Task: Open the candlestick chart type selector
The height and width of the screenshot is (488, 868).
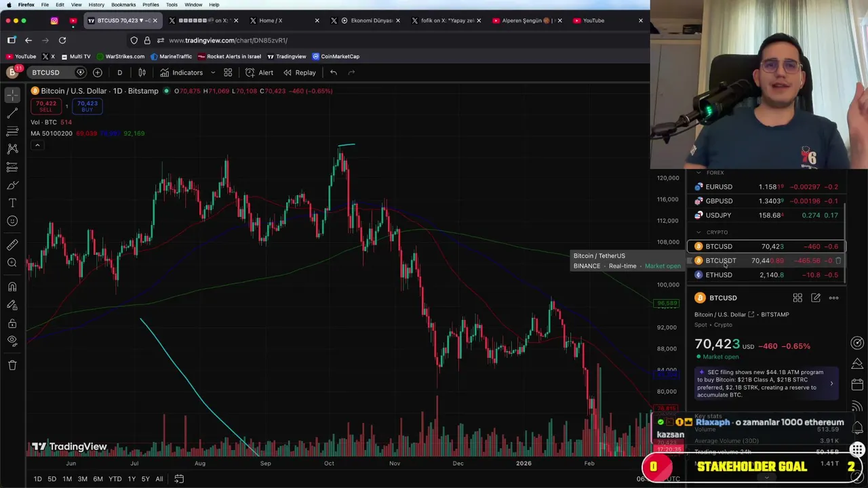Action: (x=142, y=73)
